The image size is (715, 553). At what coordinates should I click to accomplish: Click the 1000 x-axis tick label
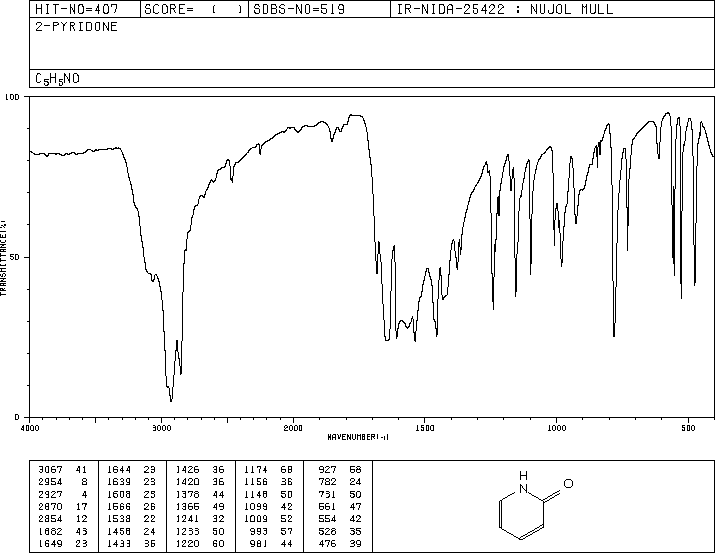point(556,428)
